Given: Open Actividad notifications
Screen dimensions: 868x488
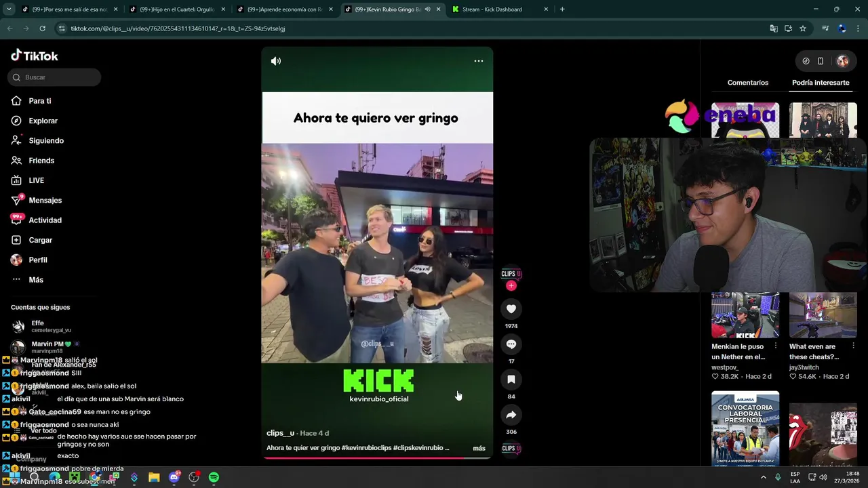Looking at the screenshot, I should [45, 220].
